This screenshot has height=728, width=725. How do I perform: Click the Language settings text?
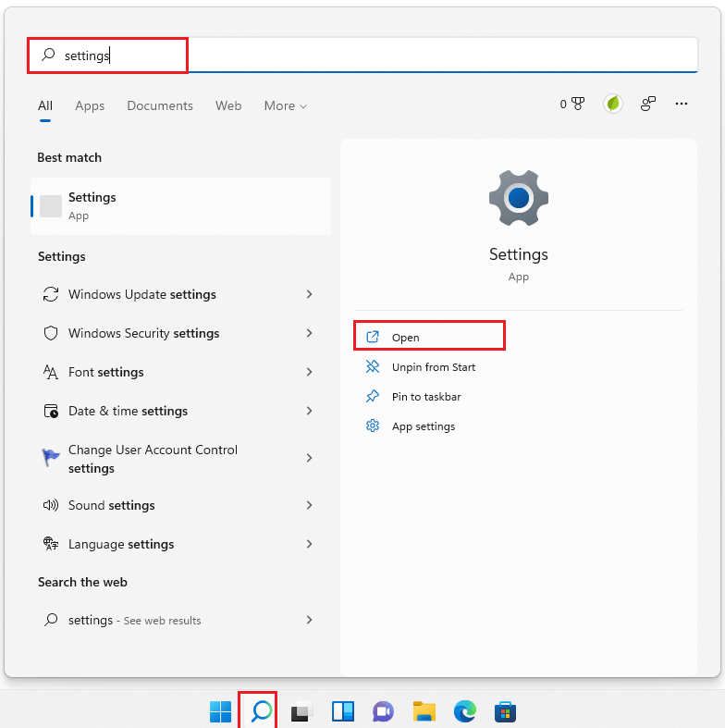coord(121,544)
